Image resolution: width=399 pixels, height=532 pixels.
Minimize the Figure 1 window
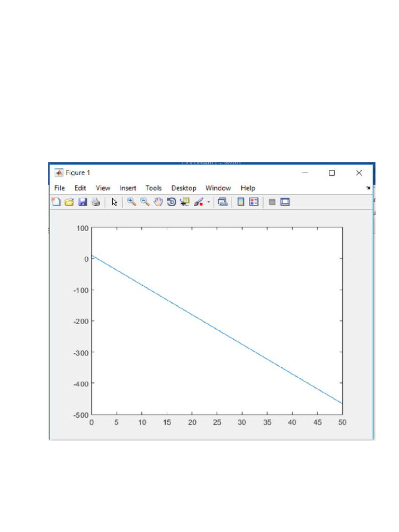pos(305,172)
